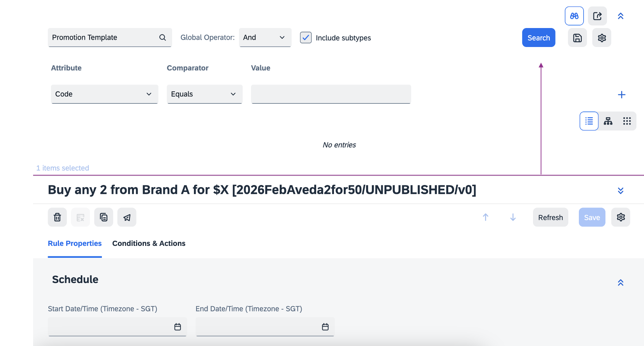This screenshot has width=644, height=346.
Task: Open search settings gear icon
Action: click(601, 38)
